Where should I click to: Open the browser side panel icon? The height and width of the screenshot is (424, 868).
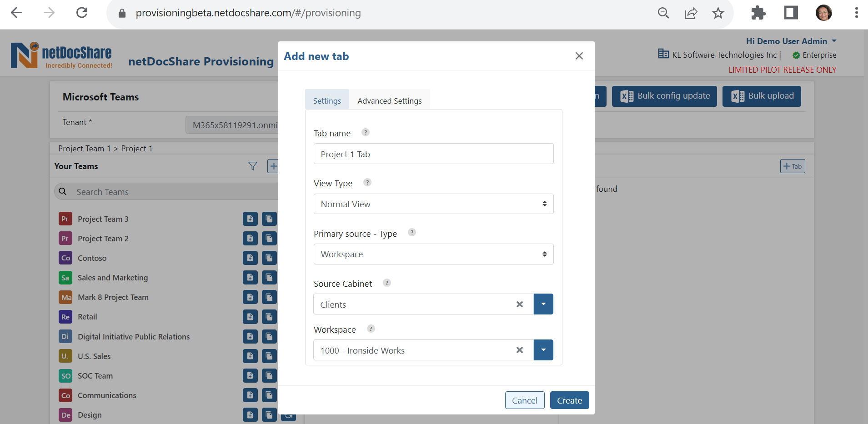pyautogui.click(x=791, y=13)
